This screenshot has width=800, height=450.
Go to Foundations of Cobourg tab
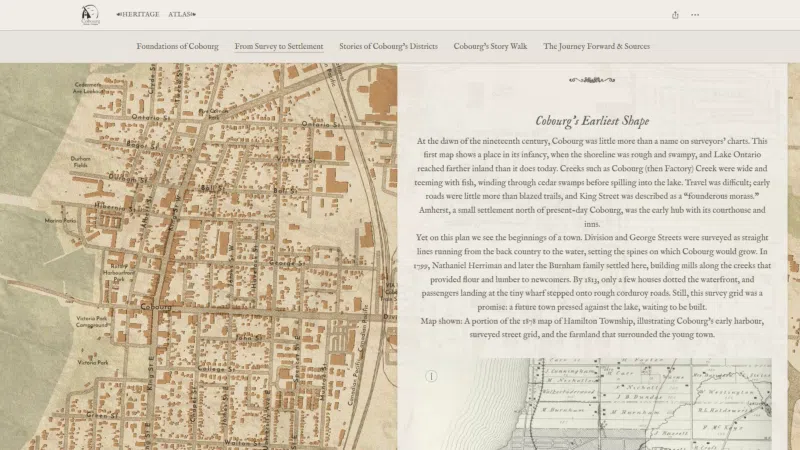178,46
